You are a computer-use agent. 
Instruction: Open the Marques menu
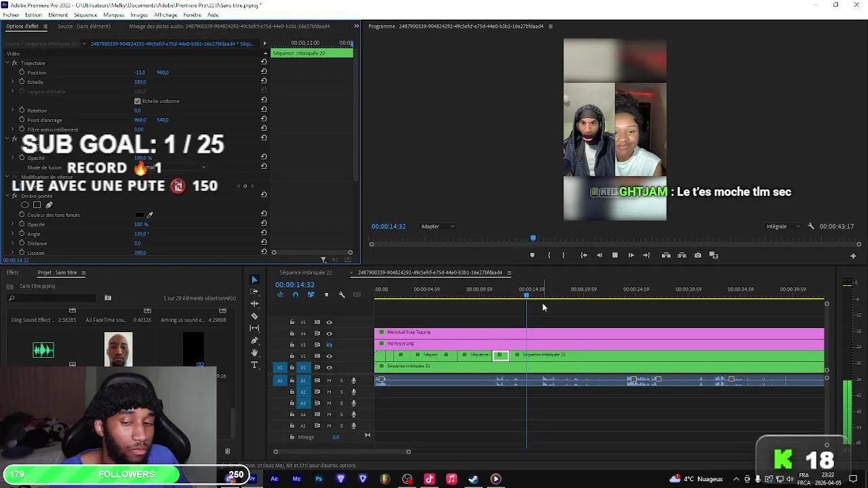(114, 15)
